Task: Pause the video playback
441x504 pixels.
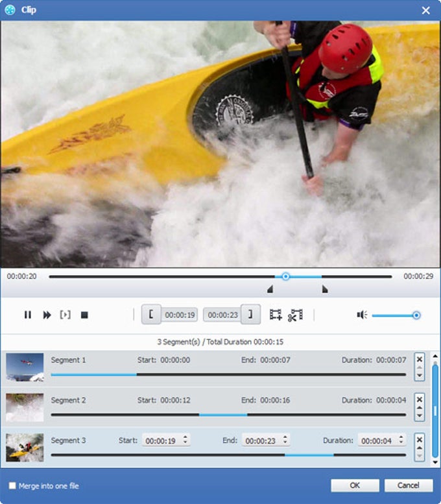Action: (x=28, y=315)
